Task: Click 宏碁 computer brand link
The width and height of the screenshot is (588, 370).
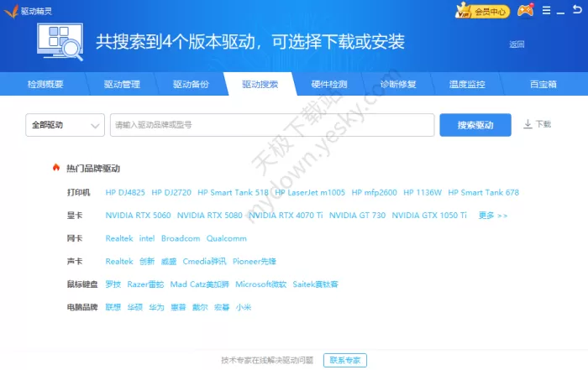Action: pos(222,307)
